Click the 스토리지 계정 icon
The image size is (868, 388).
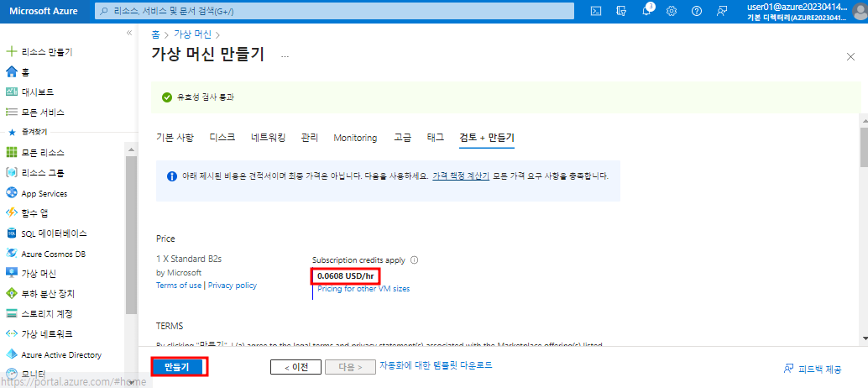tap(11, 314)
